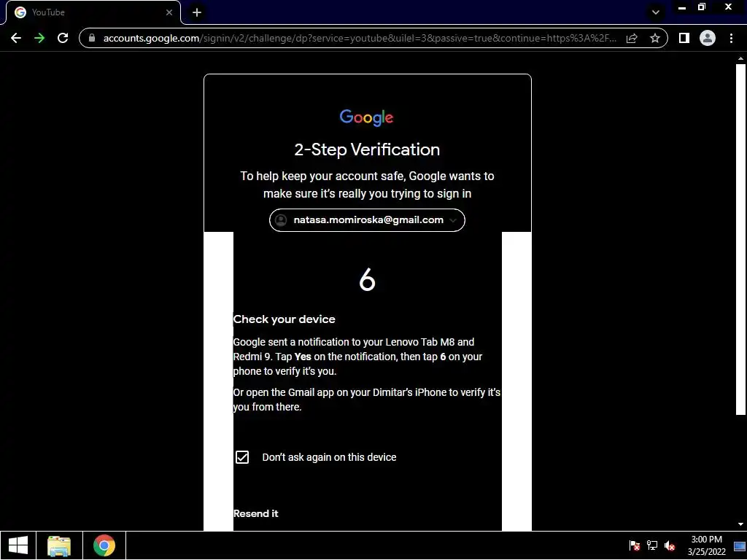The width and height of the screenshot is (747, 560).
Task: Open the side panel icon
Action: [x=684, y=38]
